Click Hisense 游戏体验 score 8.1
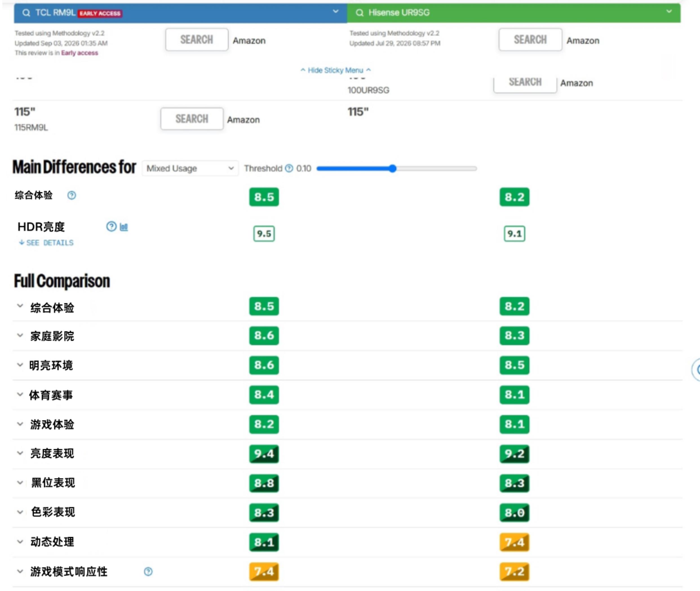This screenshot has width=700, height=591. (x=514, y=424)
